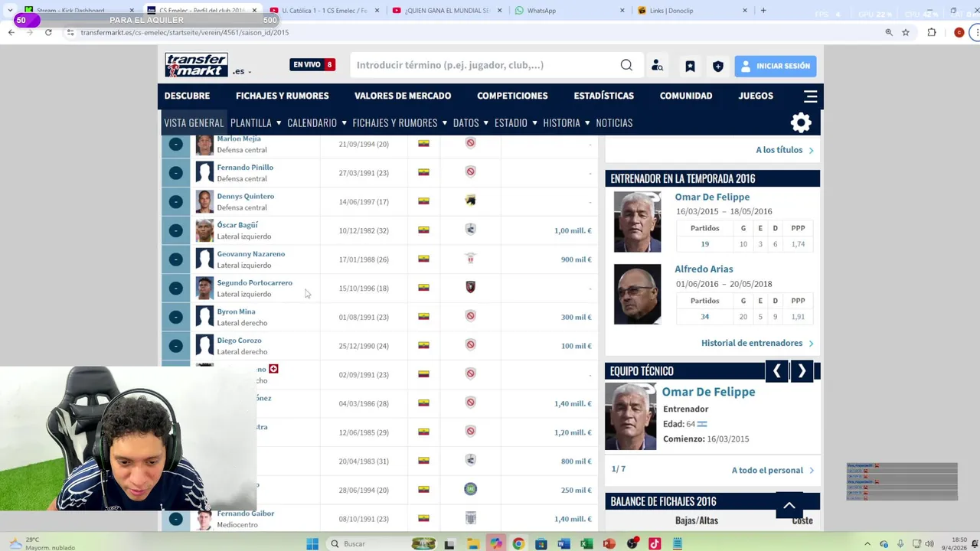Open File Explorer from the taskbar
980x551 pixels.
(x=472, y=543)
